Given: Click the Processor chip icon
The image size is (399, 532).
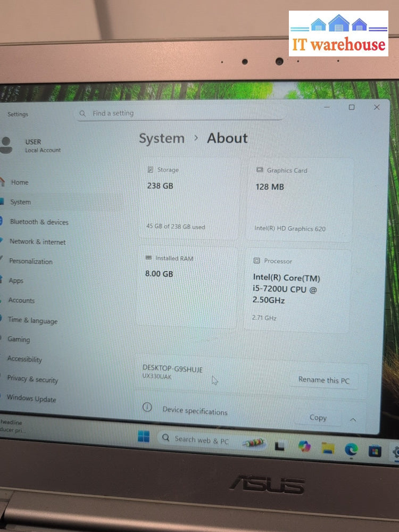Looking at the screenshot, I should (256, 261).
